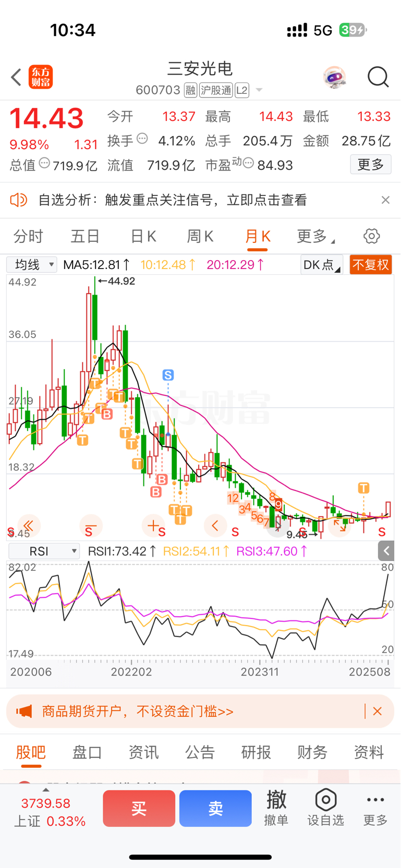The image size is (401, 868).
Task: Open the RSI indicator dropdown
Action: coord(44,551)
